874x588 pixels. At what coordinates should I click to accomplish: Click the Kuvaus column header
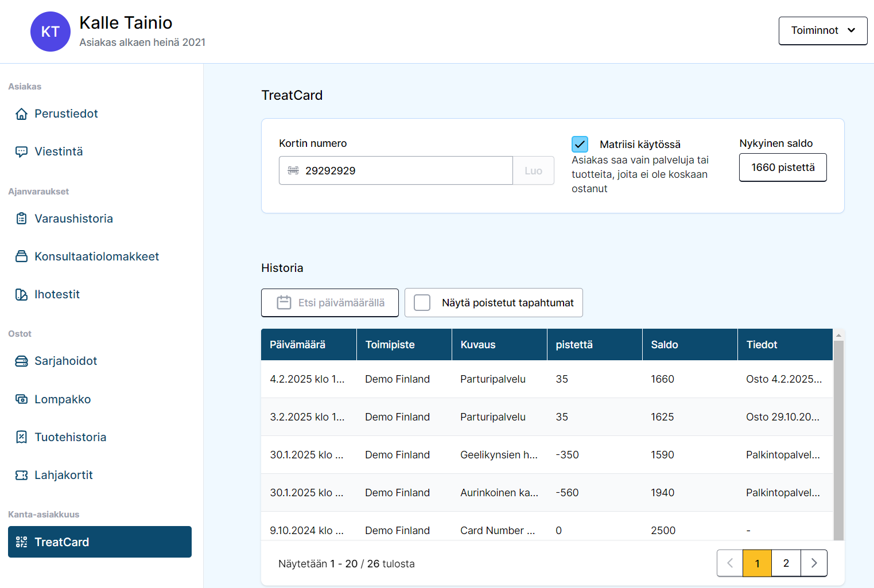(499, 345)
